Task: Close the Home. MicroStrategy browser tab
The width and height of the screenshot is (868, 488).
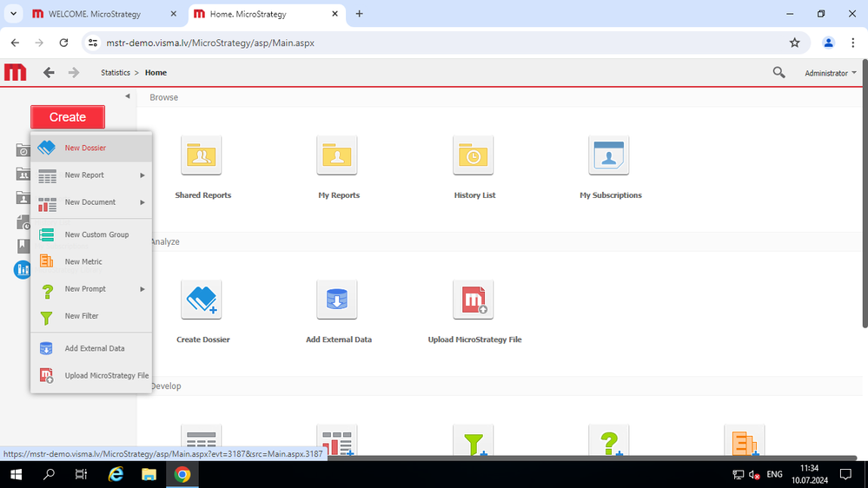Action: pyautogui.click(x=335, y=14)
